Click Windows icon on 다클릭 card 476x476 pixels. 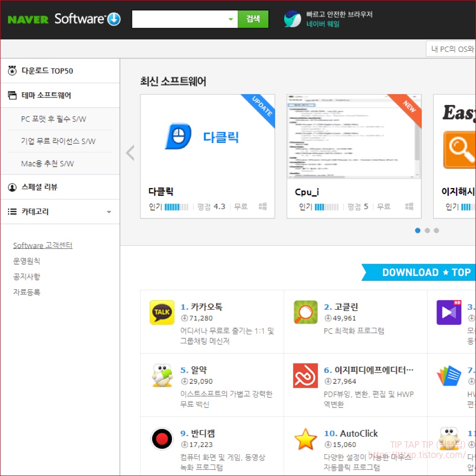click(263, 207)
